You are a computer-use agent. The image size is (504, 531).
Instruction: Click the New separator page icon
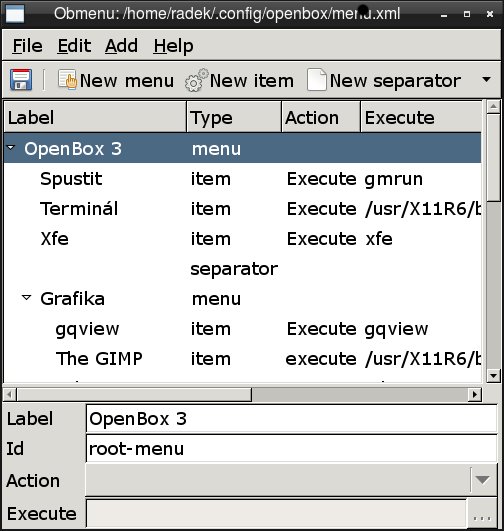pyautogui.click(x=317, y=80)
